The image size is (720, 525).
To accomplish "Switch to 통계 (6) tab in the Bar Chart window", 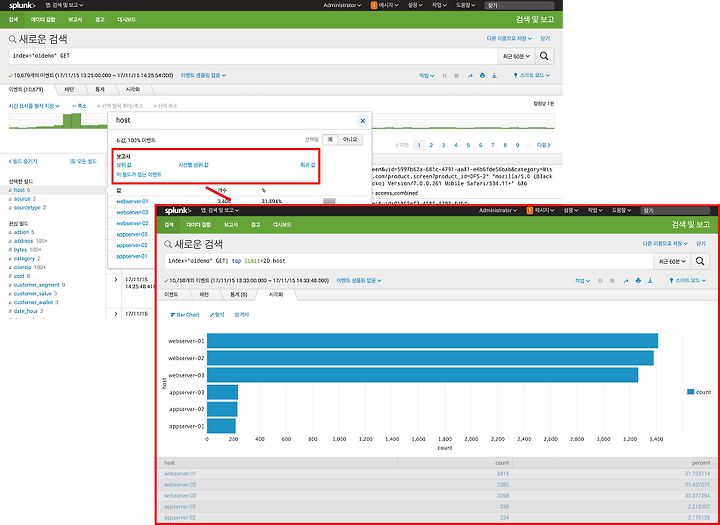I will pyautogui.click(x=238, y=294).
